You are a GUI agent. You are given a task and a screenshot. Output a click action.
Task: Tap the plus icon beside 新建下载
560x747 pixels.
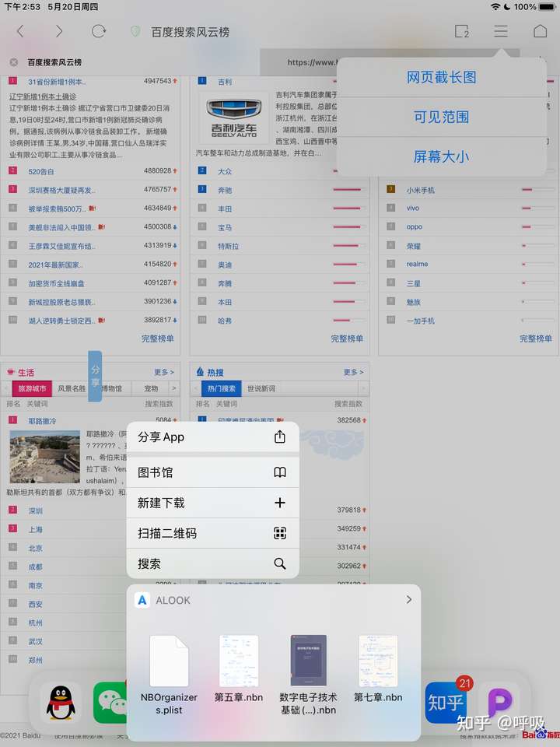tap(280, 503)
